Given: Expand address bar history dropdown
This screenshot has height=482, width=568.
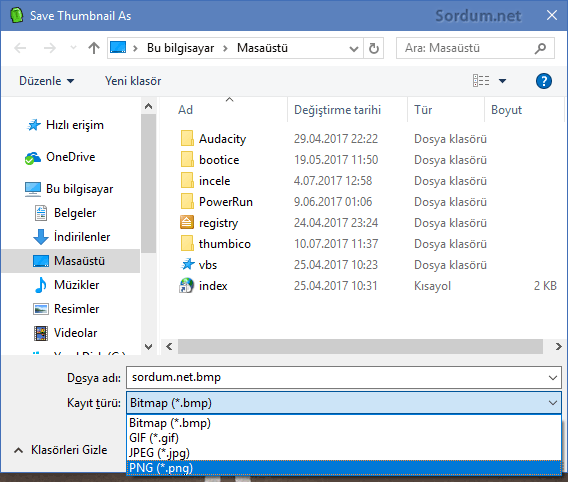Looking at the screenshot, I should point(354,48).
